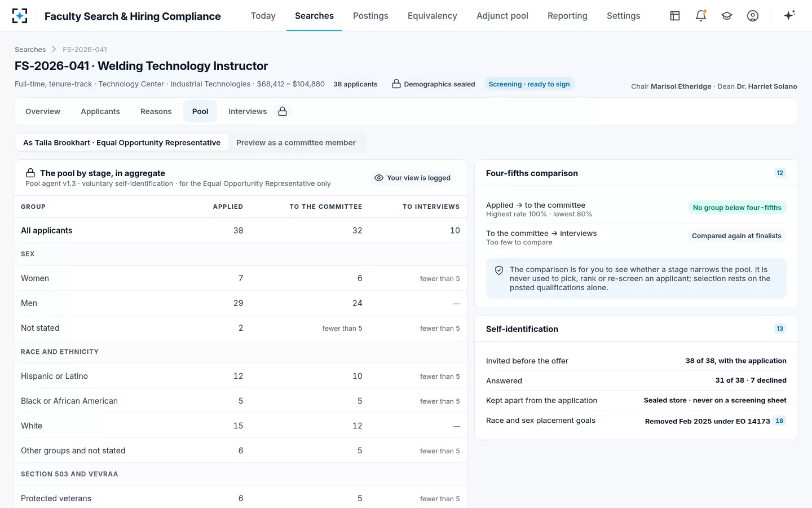Click the Other groups and not stated row
The width and height of the screenshot is (812, 508).
click(x=240, y=450)
